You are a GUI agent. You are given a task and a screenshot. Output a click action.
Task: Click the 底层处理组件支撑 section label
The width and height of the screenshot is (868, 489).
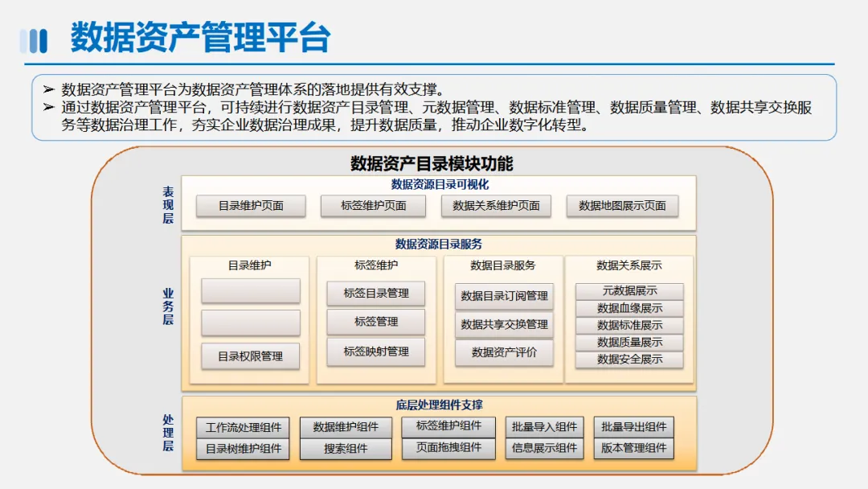point(439,405)
